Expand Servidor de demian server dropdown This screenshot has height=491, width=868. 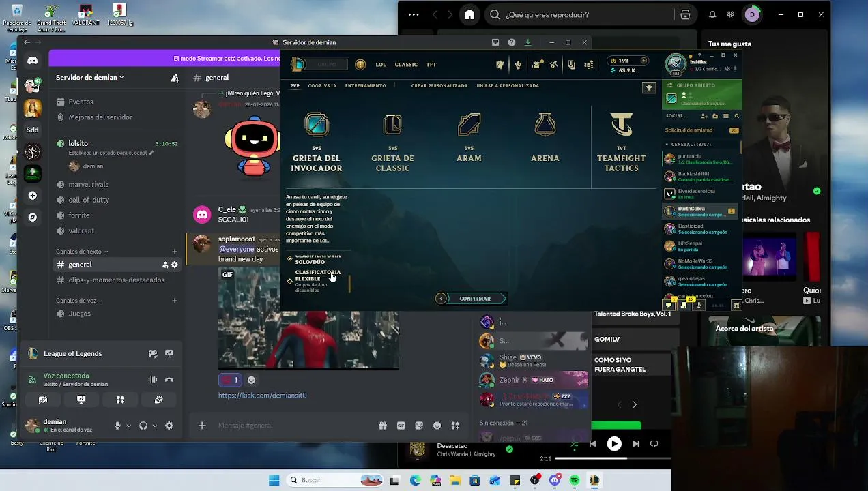[90, 78]
